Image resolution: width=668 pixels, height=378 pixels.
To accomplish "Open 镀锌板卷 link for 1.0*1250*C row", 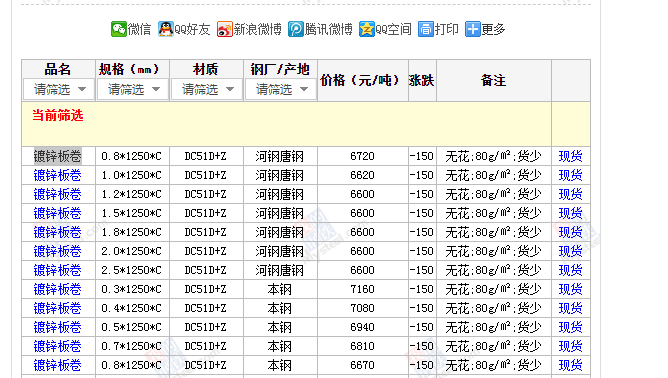I will click(58, 175).
